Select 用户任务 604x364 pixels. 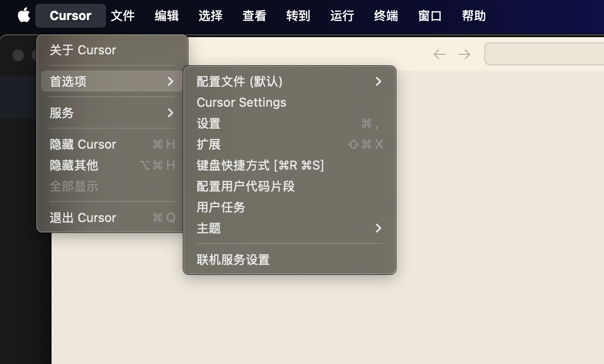point(290,207)
